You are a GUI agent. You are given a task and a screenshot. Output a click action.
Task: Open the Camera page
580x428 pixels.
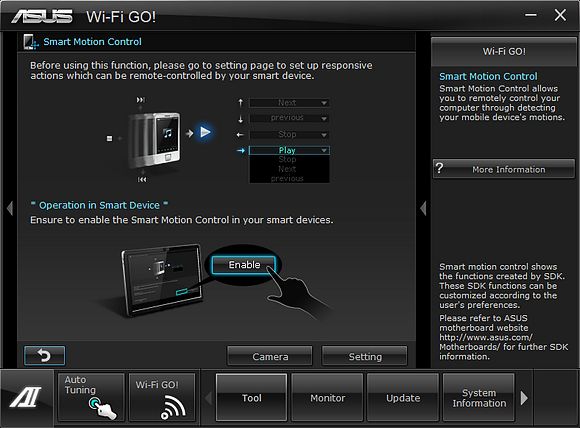[270, 357]
